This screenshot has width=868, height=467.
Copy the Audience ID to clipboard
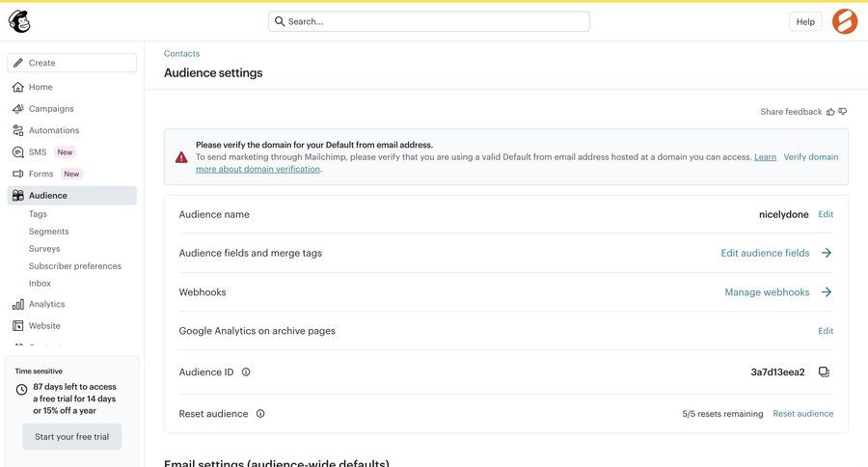[x=825, y=372]
